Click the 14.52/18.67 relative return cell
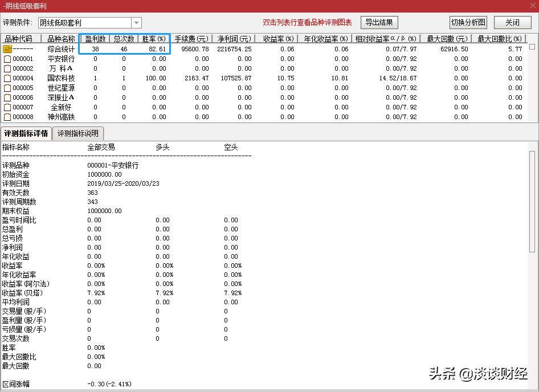 pyautogui.click(x=398, y=78)
